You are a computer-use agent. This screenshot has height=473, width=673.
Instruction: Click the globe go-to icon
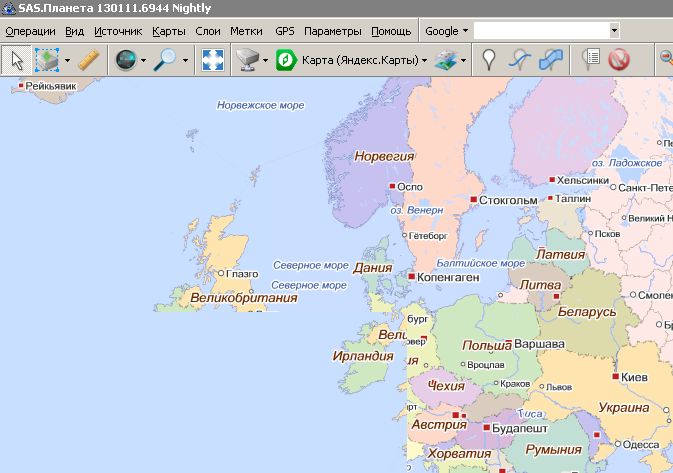125,60
